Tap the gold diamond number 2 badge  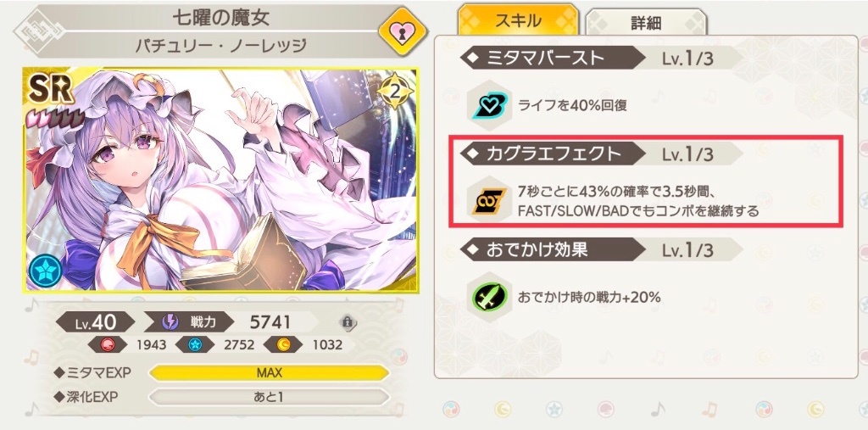click(395, 90)
